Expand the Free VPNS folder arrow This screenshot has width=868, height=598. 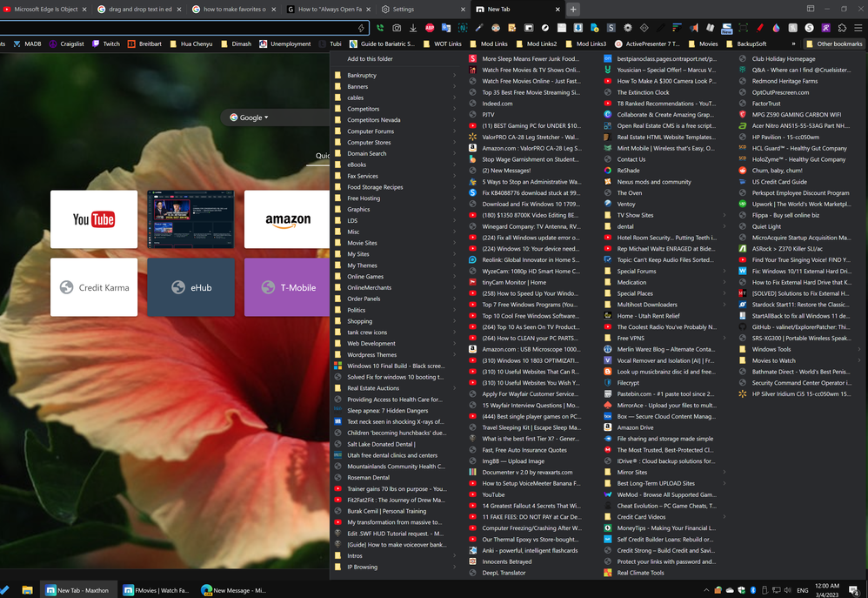point(724,338)
